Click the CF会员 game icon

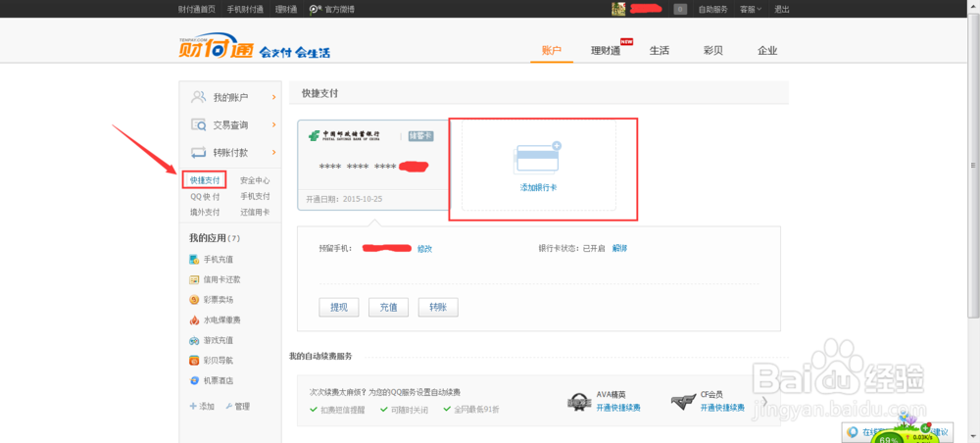click(683, 401)
